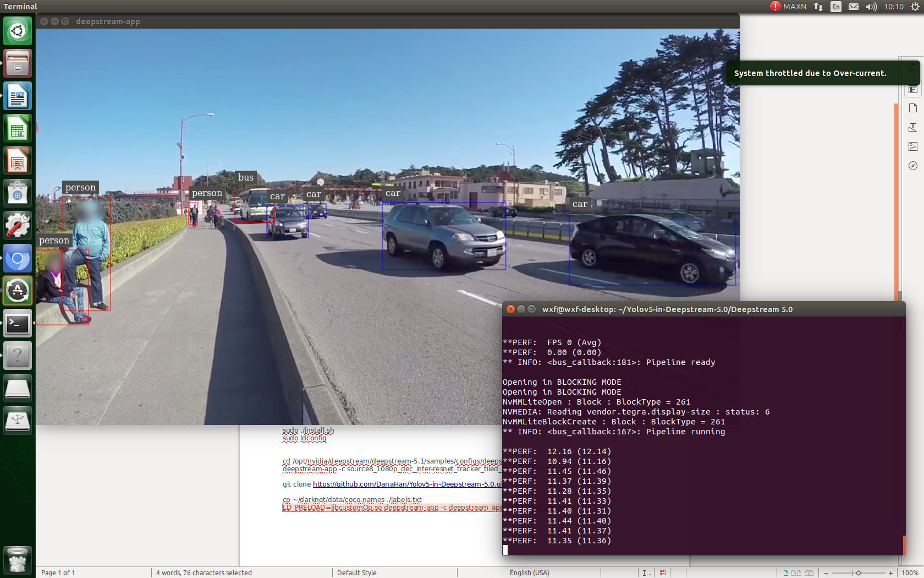Screen dimensions: 924x578
Task: Click the unsaved-changes save icon in the status bar
Action: pos(663,572)
